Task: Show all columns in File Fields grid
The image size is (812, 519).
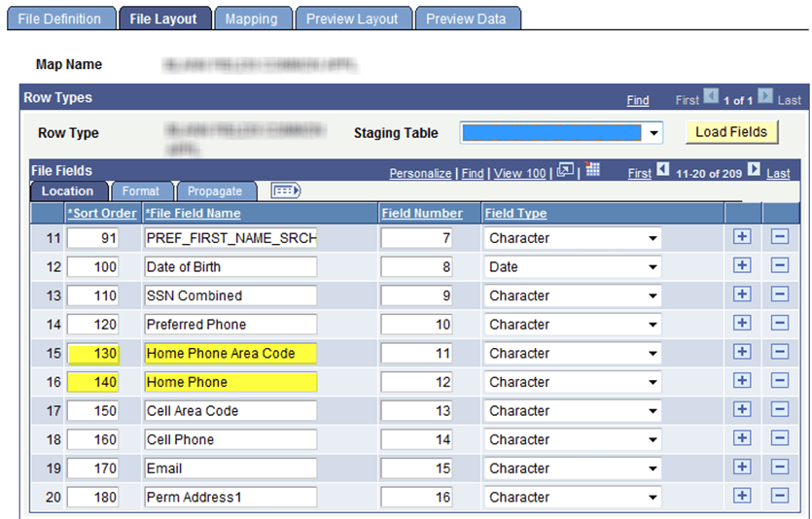Action: click(285, 190)
